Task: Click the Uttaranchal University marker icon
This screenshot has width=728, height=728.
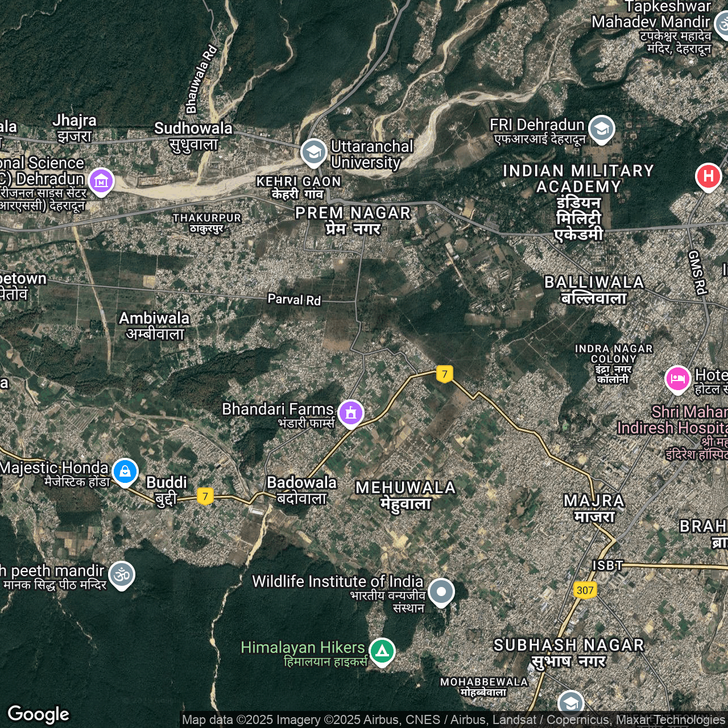Action: [313, 152]
